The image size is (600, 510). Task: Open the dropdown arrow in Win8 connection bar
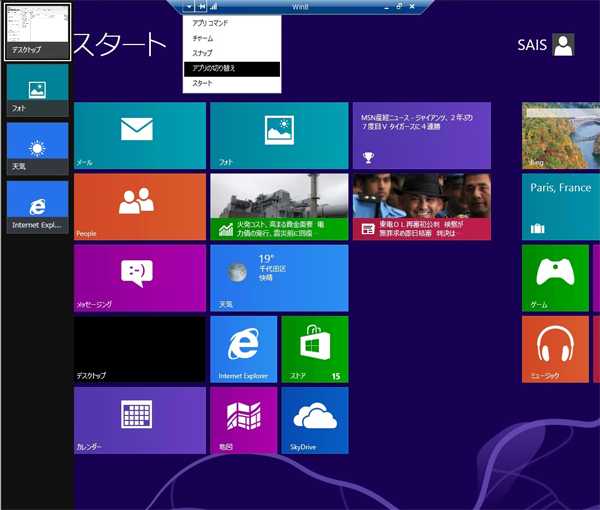click(189, 6)
